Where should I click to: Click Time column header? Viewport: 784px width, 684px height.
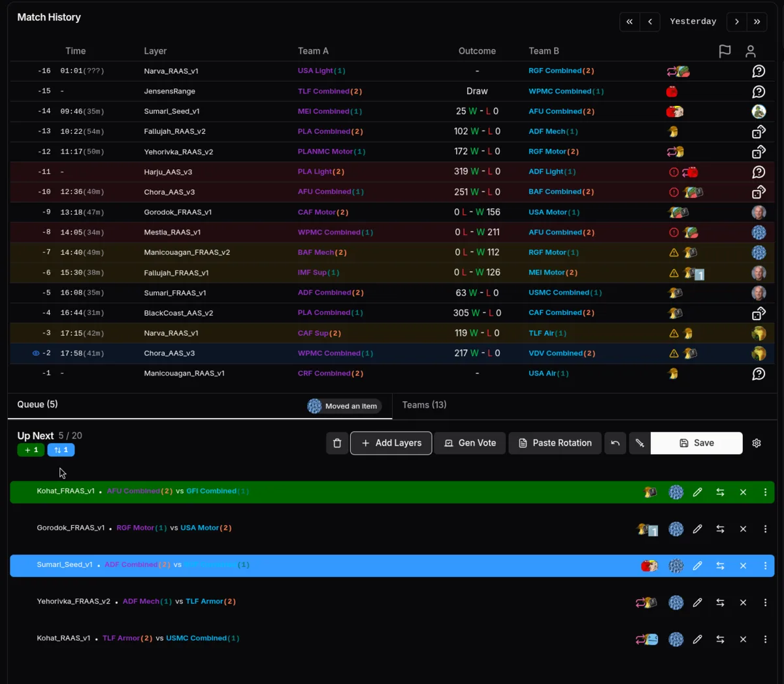pos(75,51)
